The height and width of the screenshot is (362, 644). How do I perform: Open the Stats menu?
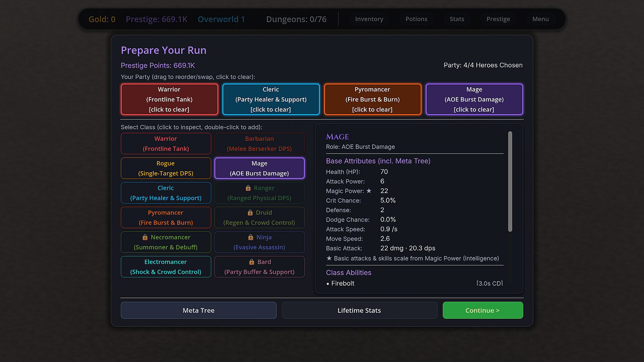pyautogui.click(x=457, y=19)
